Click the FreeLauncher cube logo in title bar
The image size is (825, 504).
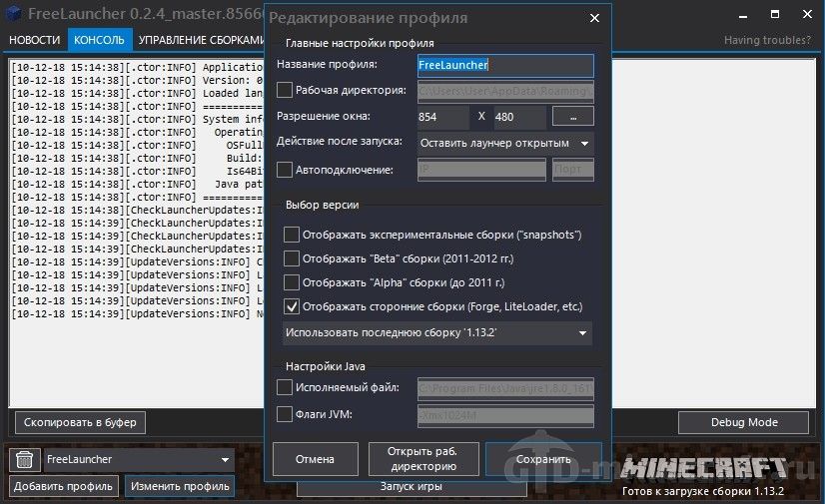click(x=13, y=13)
